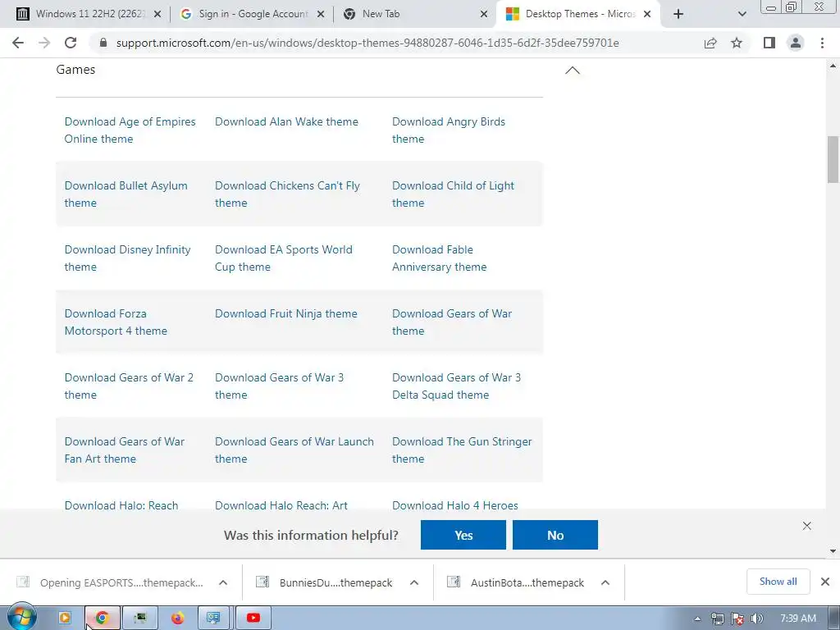The width and height of the screenshot is (840, 630).
Task: Get Gears of War Fan Art theme
Action: (125, 450)
